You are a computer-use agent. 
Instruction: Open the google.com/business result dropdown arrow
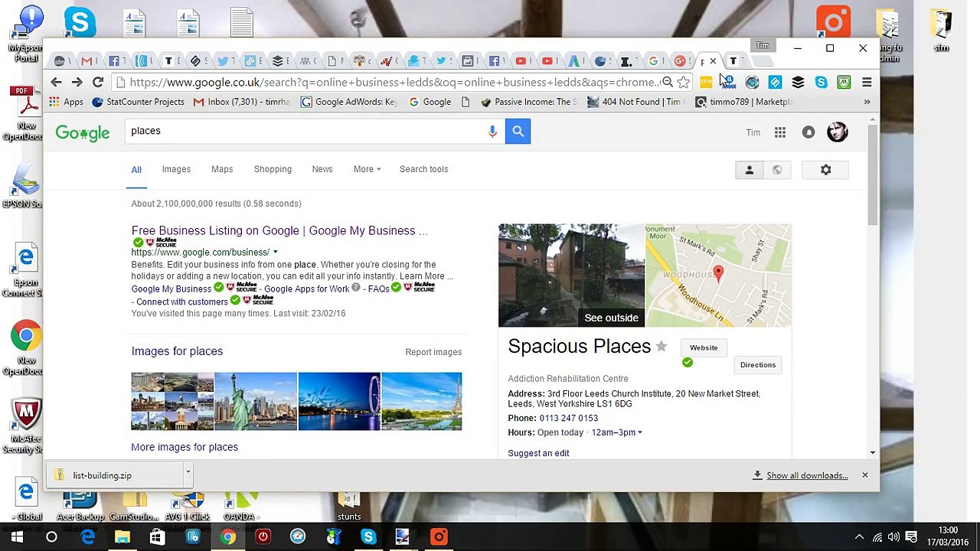pyautogui.click(x=275, y=253)
